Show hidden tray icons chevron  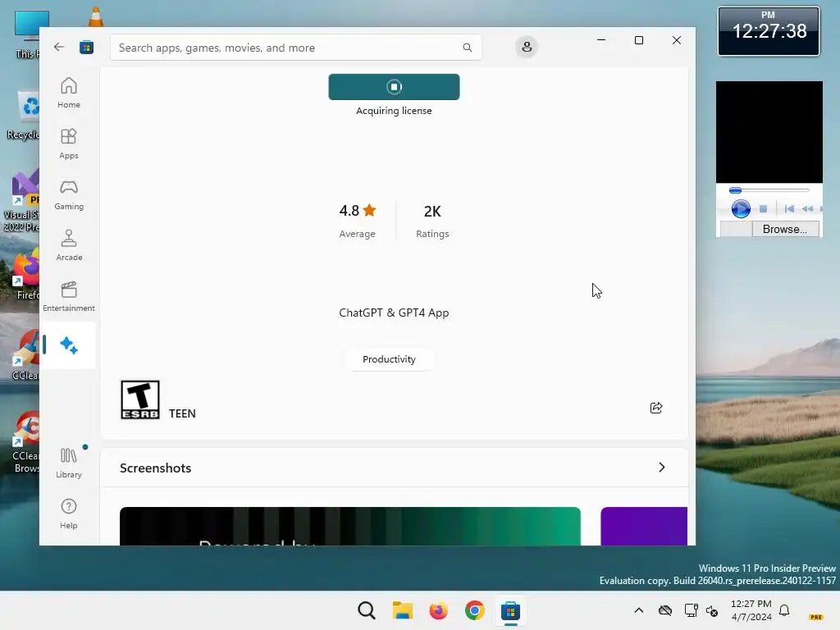pos(638,610)
